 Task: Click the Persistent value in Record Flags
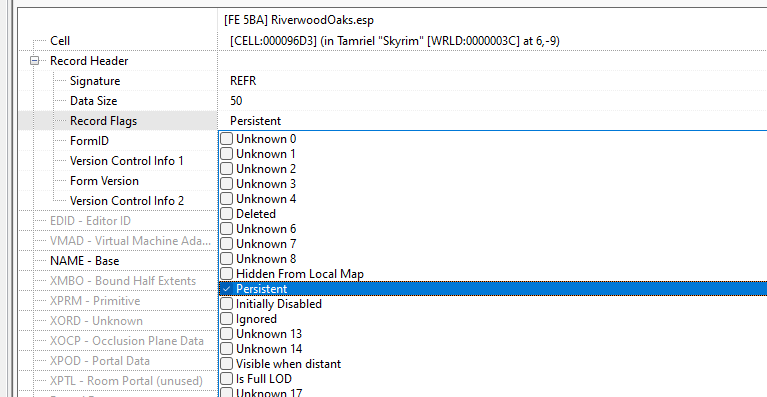(256, 121)
